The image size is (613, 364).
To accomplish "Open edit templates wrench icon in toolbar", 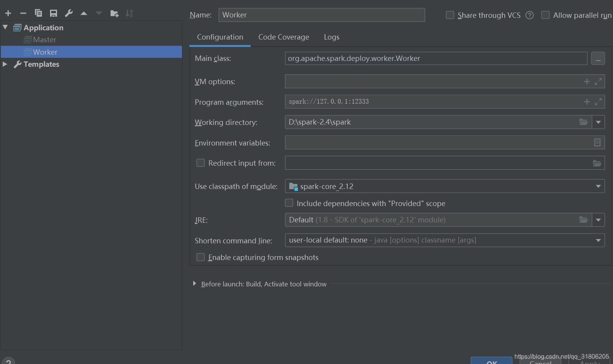I will click(x=69, y=13).
